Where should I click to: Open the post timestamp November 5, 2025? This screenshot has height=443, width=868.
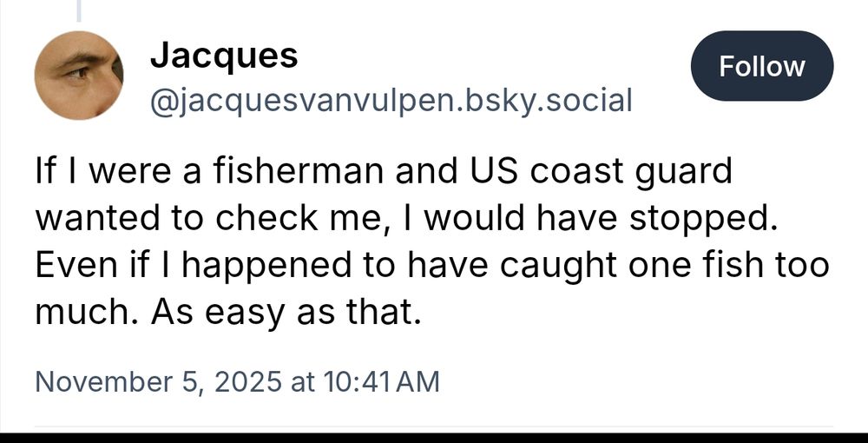point(159,381)
